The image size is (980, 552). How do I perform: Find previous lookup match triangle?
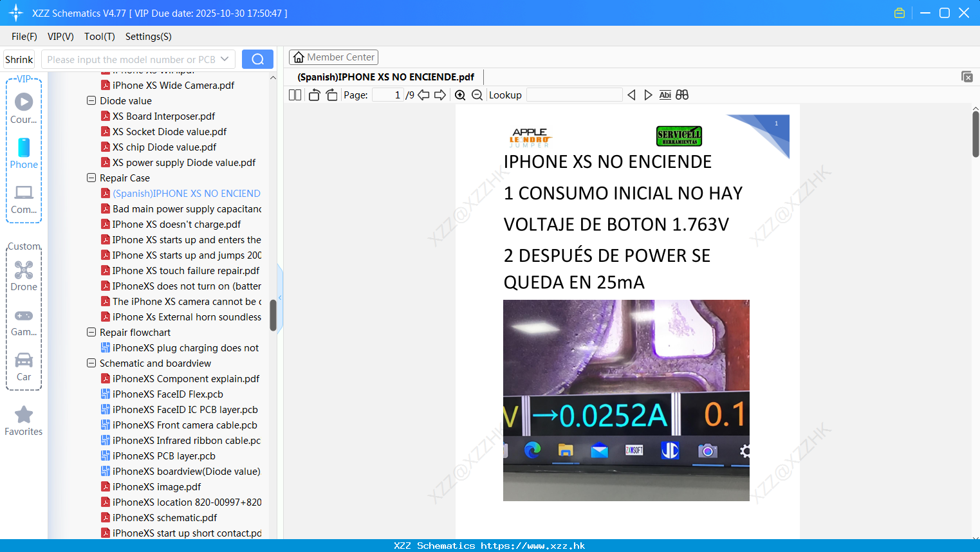[x=631, y=95]
